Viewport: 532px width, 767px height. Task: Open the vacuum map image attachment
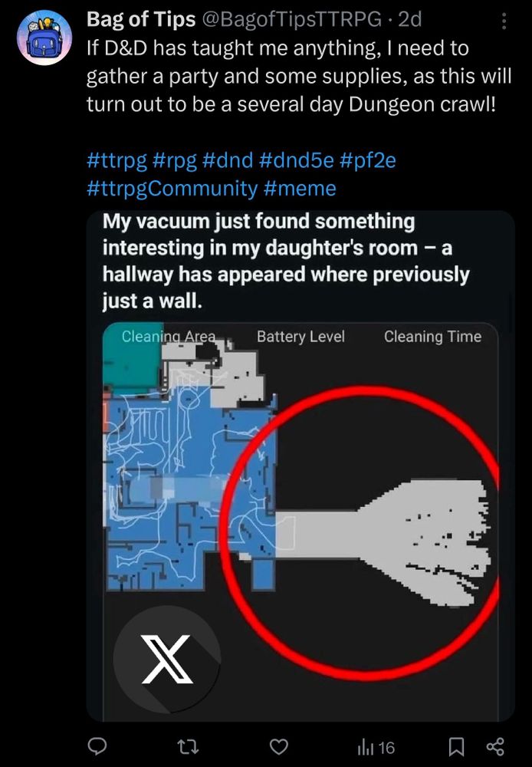[300, 466]
